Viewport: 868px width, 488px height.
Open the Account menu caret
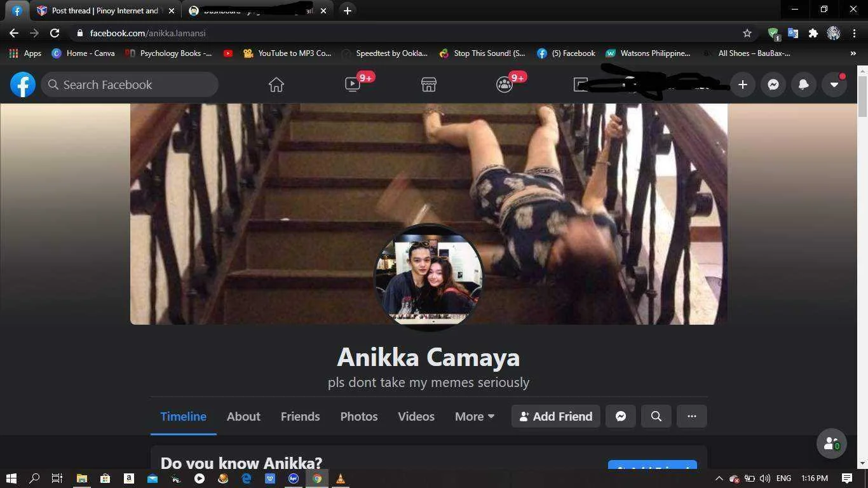click(x=834, y=85)
